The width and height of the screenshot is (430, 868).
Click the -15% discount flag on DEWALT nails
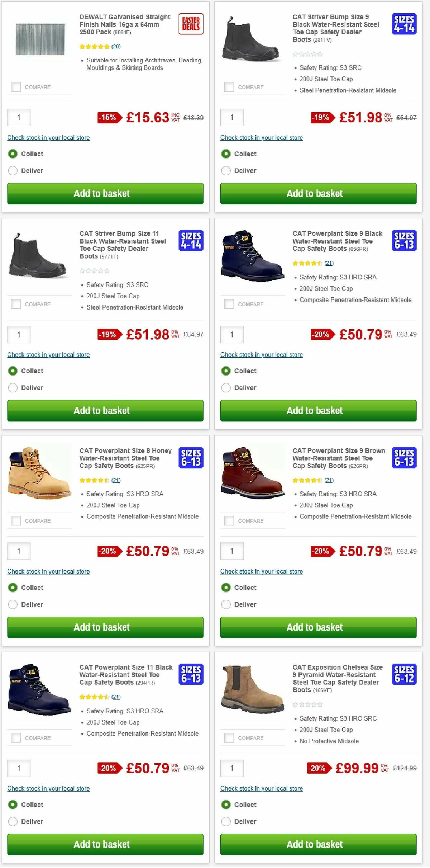[x=107, y=117]
